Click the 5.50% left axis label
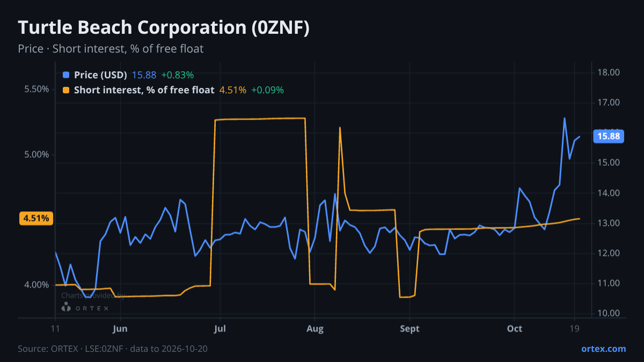This screenshot has height=362, width=644. point(37,89)
